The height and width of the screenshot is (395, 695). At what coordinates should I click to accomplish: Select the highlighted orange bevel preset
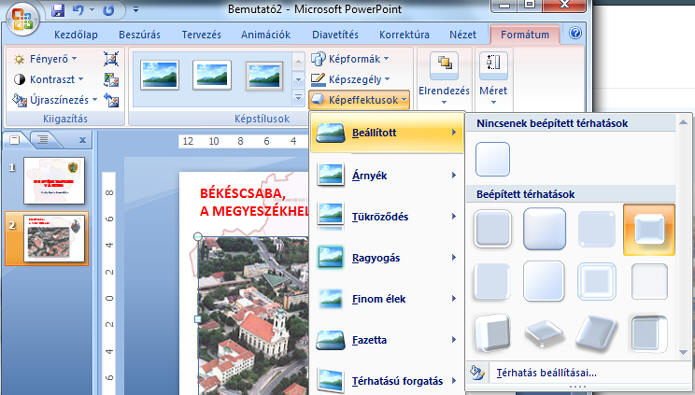click(x=649, y=230)
